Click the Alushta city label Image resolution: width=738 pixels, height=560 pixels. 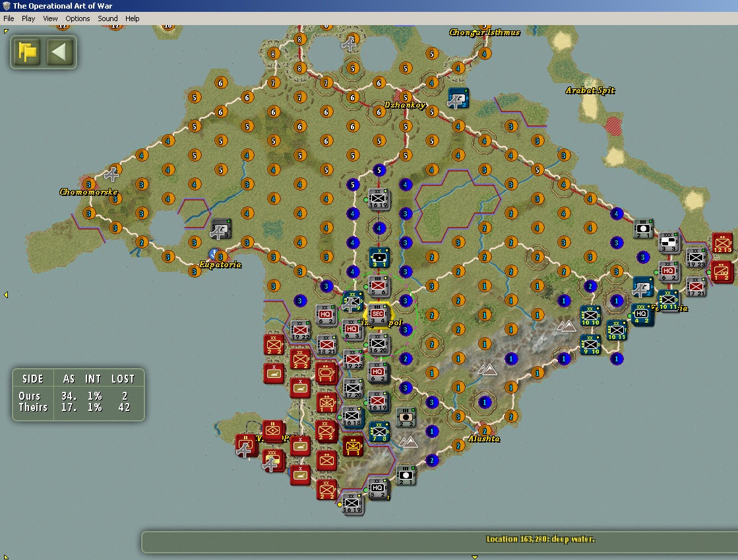484,439
